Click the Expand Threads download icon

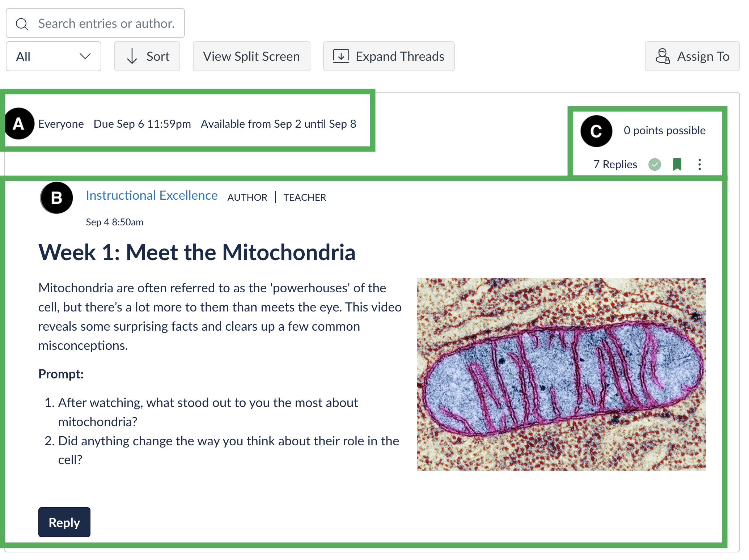(x=341, y=56)
